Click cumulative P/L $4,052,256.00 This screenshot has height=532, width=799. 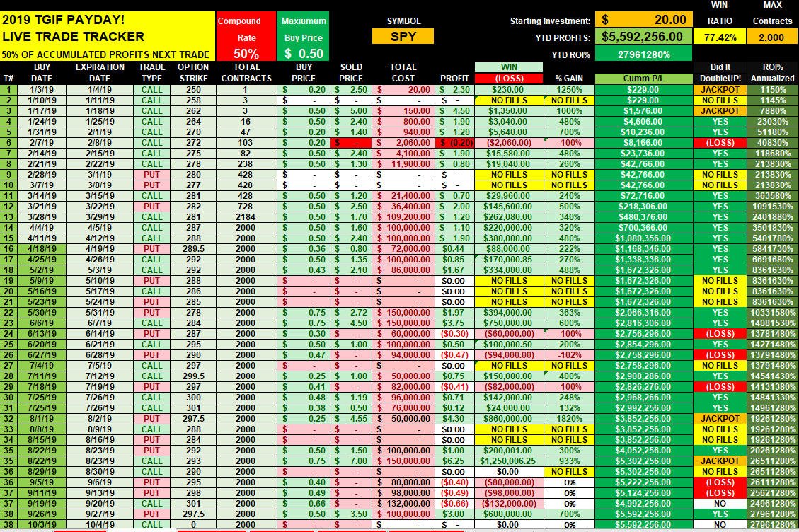[643, 451]
